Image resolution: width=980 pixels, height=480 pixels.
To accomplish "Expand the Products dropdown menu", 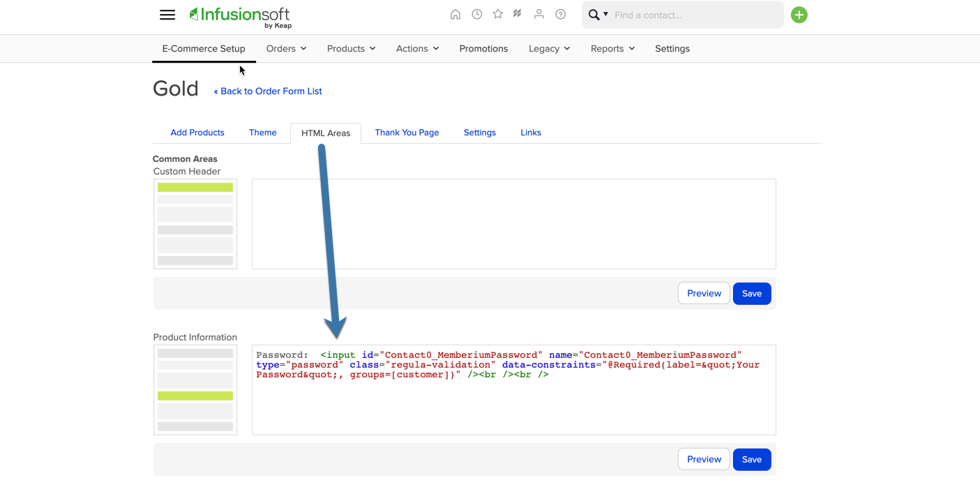I will 351,49.
